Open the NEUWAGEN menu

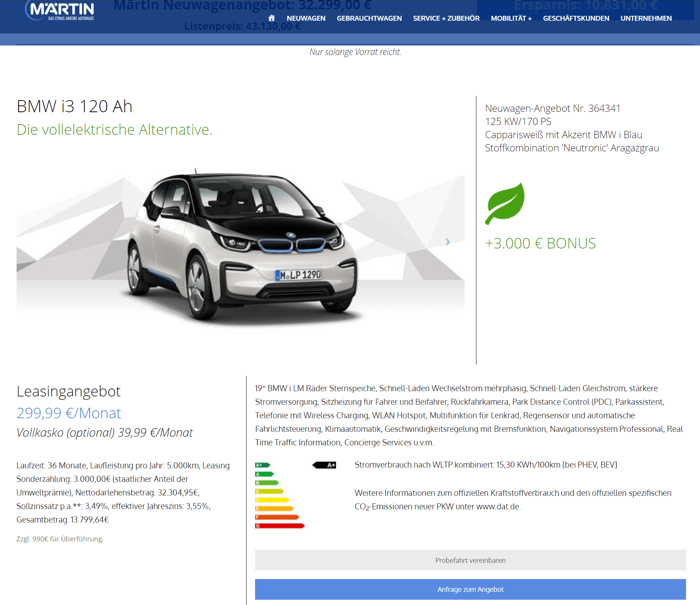point(306,18)
